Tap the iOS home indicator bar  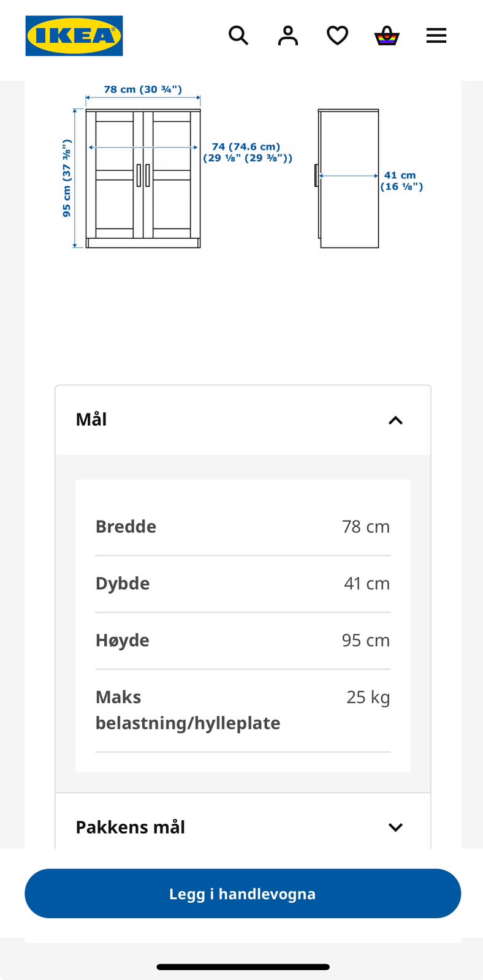tap(243, 967)
